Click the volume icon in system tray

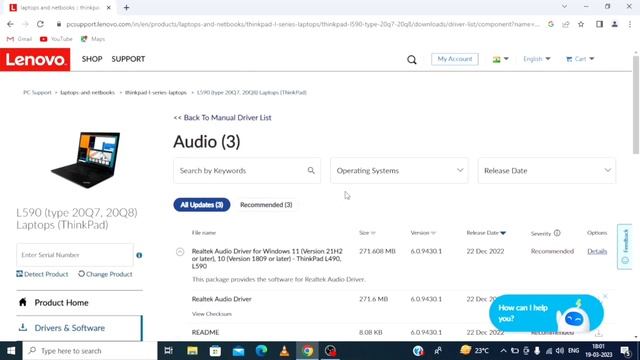point(560,351)
